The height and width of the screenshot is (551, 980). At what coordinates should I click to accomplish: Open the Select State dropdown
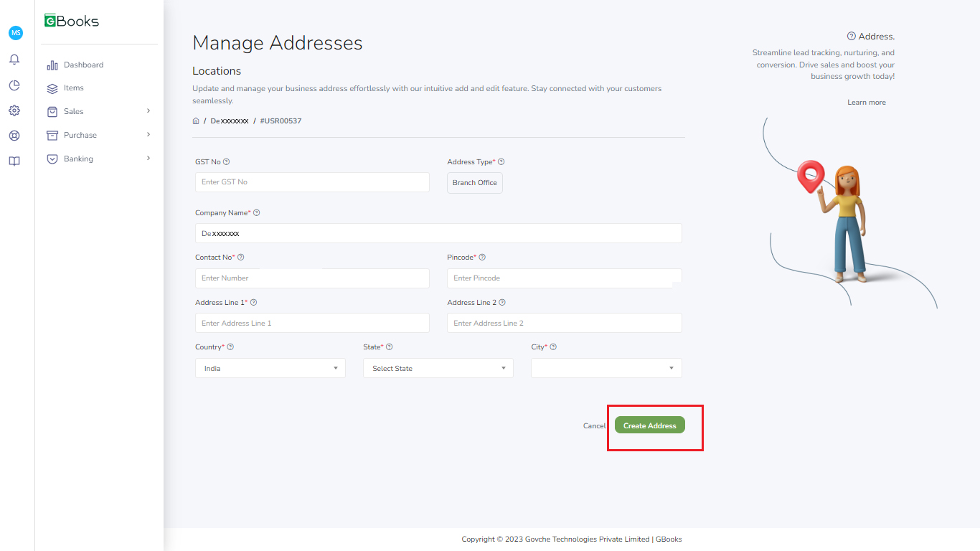tap(438, 368)
